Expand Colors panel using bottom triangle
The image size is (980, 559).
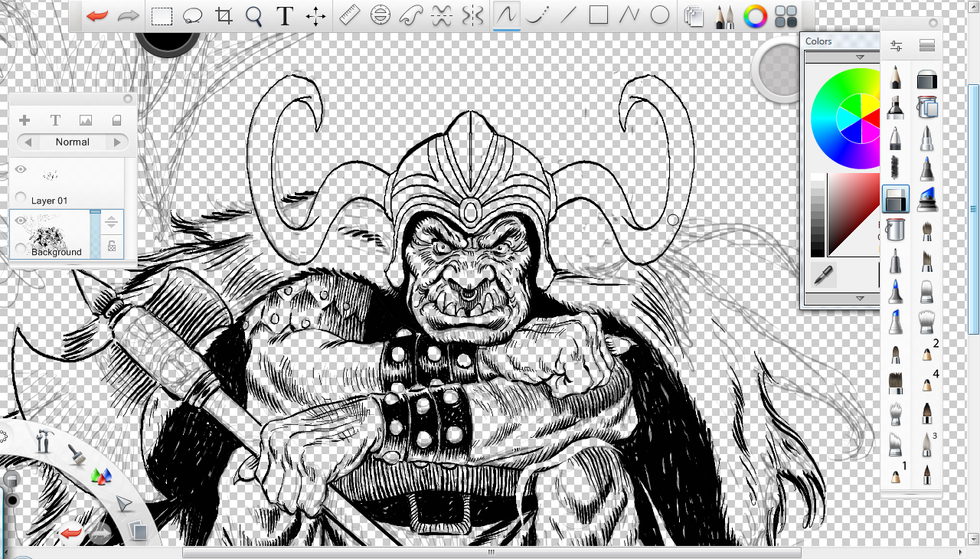tap(860, 299)
